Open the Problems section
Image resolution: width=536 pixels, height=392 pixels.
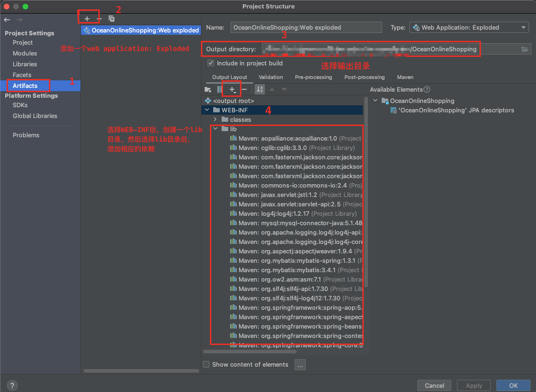[x=26, y=135]
